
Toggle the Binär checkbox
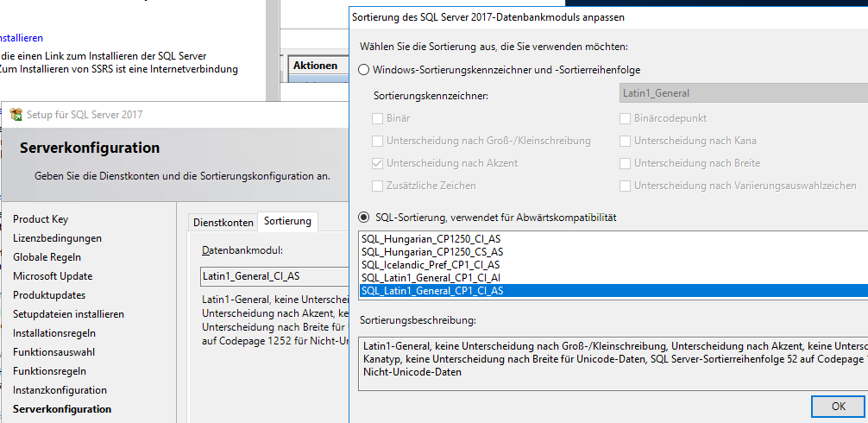click(377, 118)
